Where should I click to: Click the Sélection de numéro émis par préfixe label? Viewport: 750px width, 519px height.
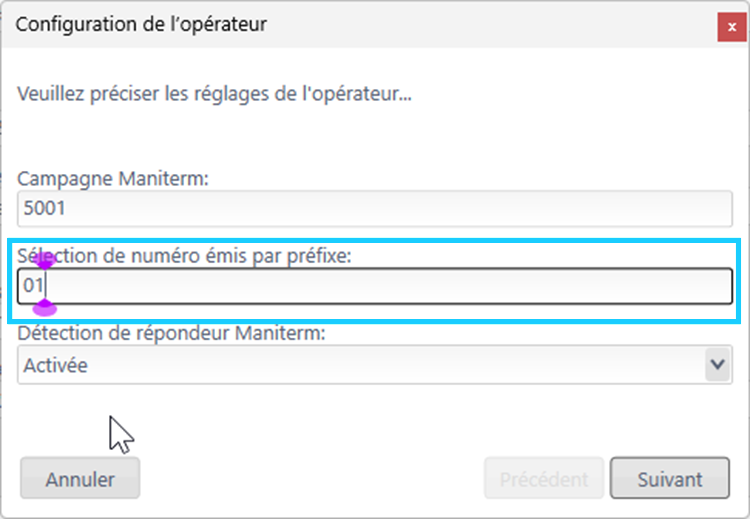[x=184, y=256]
